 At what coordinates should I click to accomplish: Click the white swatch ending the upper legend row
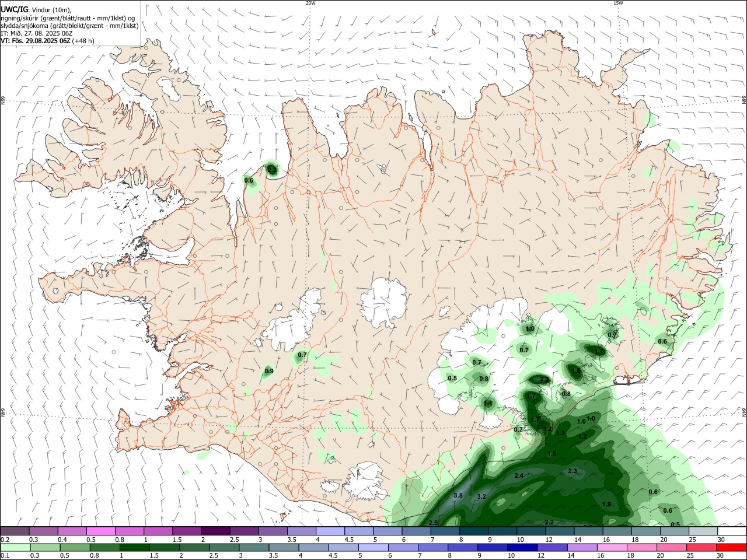point(732,531)
